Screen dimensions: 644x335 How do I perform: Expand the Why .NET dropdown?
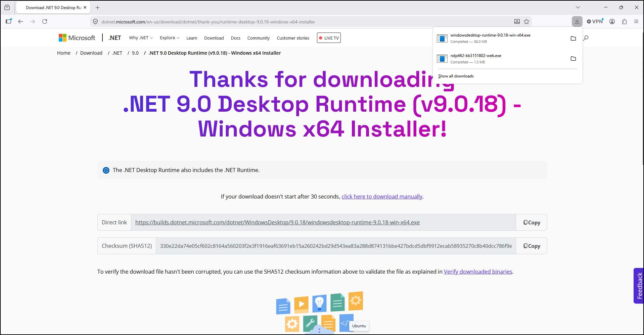pos(141,38)
